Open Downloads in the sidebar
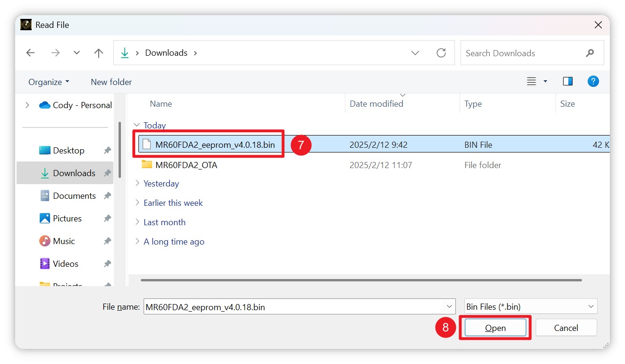Image resolution: width=625 pixels, height=364 pixels. point(65,173)
